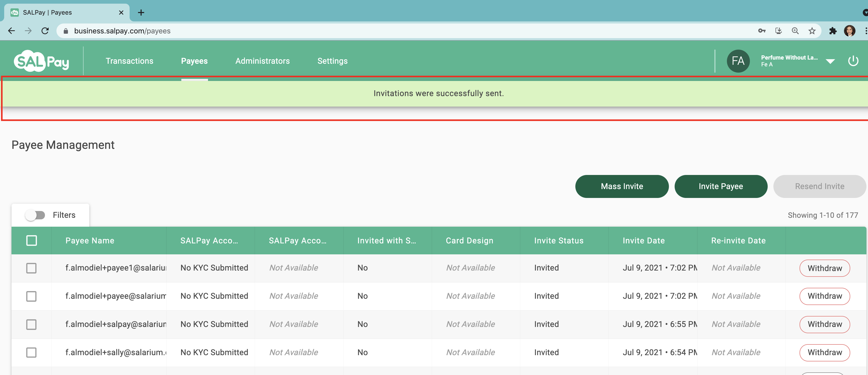Select the SALPay | Payees browser tab
Screen dimensions: 868x375
click(x=67, y=13)
